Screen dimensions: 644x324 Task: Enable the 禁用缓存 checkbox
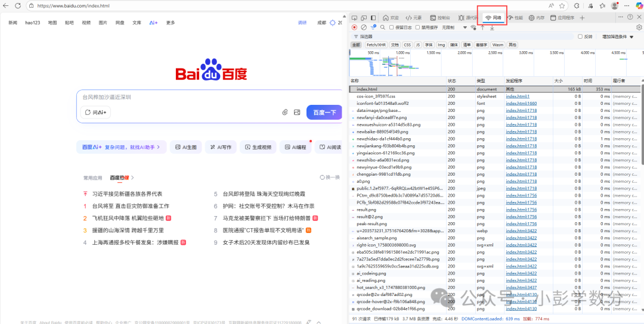(417, 27)
